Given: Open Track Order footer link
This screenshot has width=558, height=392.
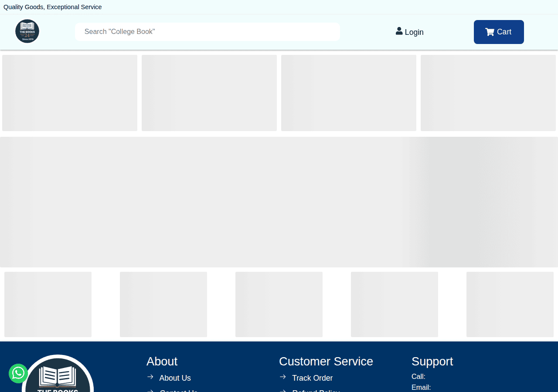Looking at the screenshot, I should click(312, 378).
